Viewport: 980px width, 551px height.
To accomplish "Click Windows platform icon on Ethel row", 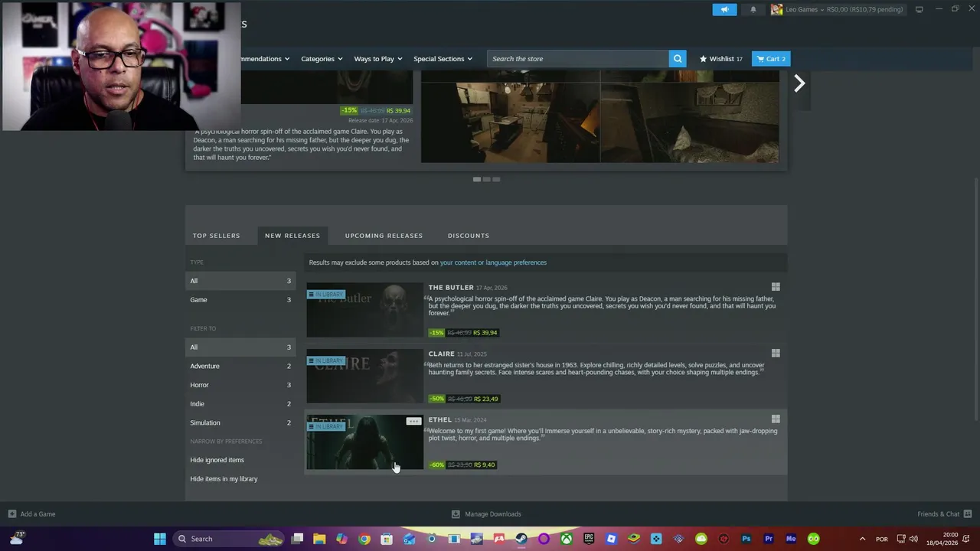I will click(776, 419).
